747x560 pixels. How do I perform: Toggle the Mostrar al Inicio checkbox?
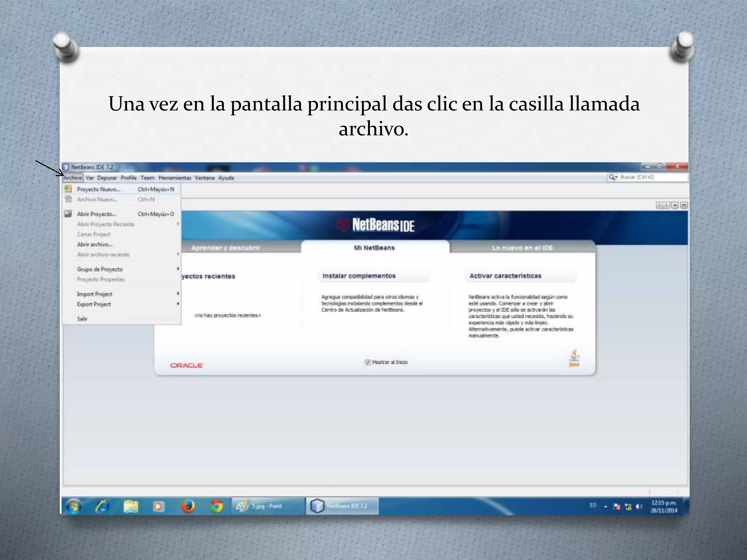point(368,362)
